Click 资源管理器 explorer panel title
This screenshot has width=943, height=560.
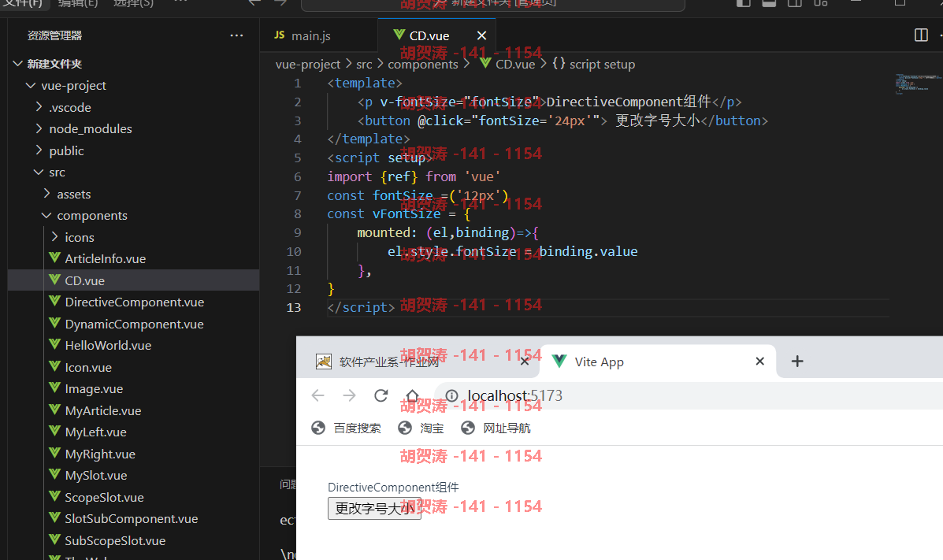tap(54, 35)
